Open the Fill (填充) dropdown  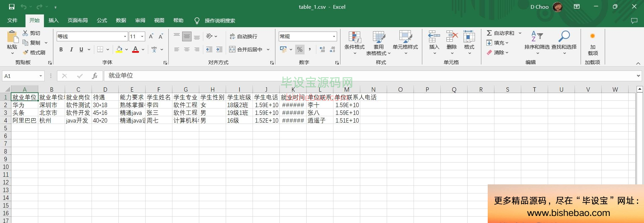[x=498, y=43]
